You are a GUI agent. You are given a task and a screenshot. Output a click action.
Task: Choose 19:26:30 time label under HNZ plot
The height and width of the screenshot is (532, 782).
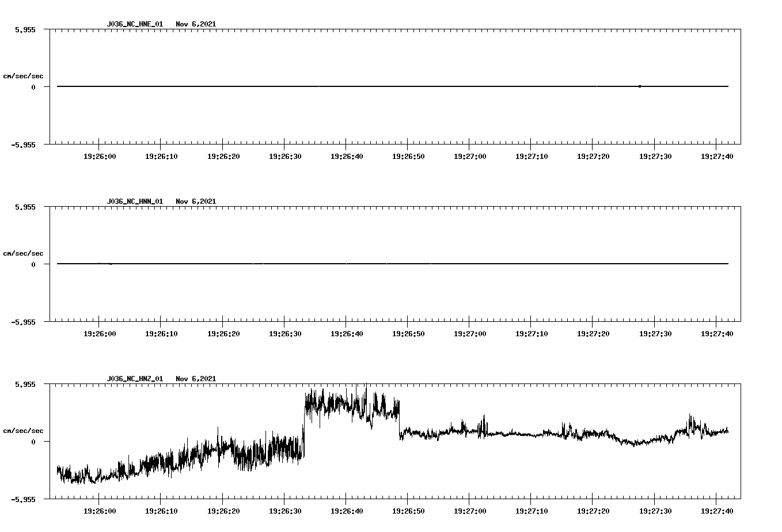click(x=284, y=511)
